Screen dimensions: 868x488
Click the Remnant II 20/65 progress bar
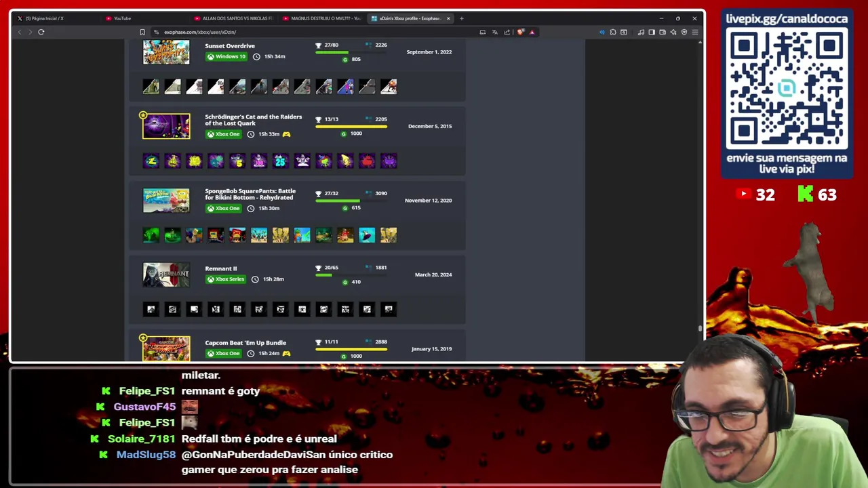pyautogui.click(x=351, y=274)
